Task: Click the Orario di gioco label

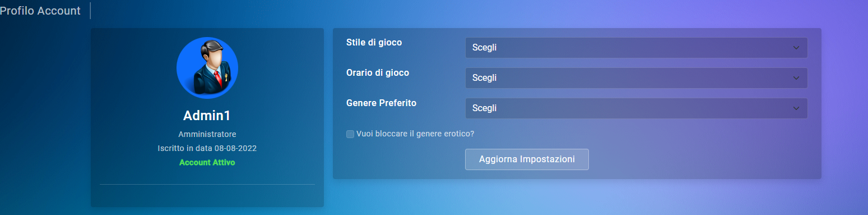Action: [378, 73]
